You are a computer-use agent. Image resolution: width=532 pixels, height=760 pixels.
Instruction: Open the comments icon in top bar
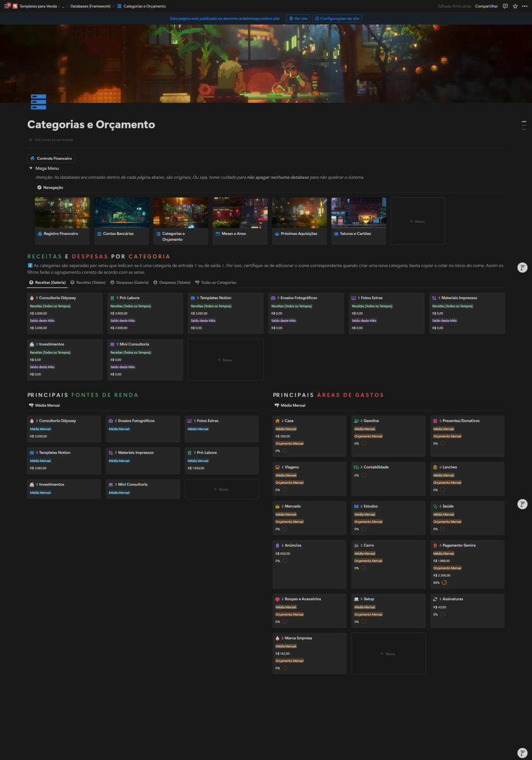click(505, 6)
